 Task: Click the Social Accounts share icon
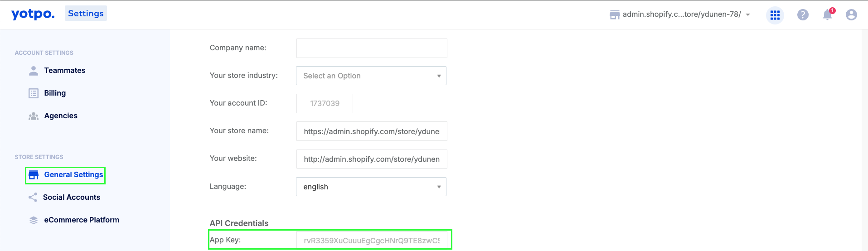point(33,198)
